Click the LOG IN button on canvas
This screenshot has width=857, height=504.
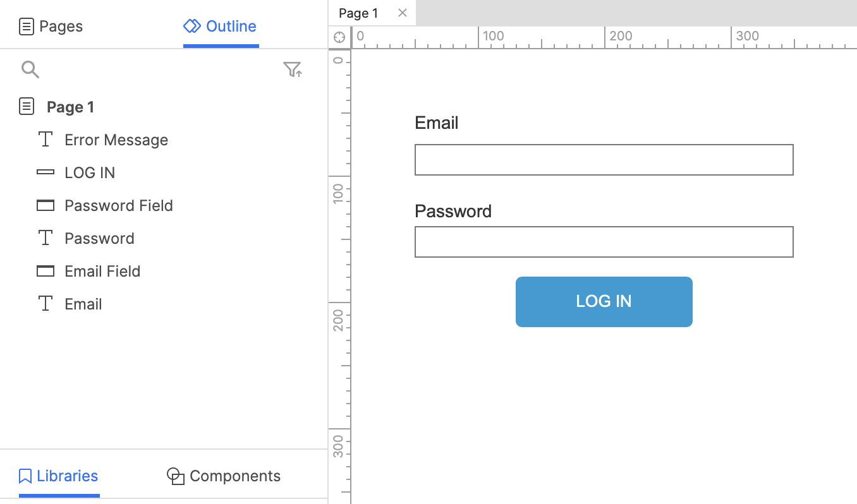coord(604,301)
